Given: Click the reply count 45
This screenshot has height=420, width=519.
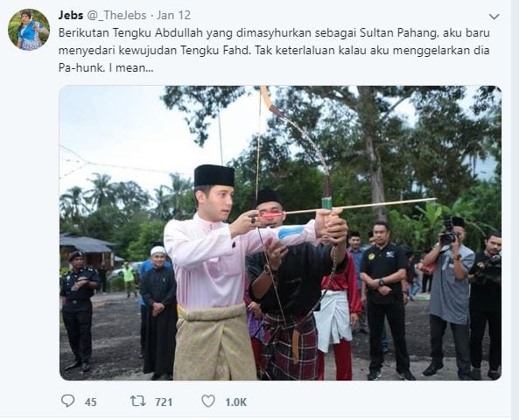Looking at the screenshot, I should (x=90, y=402).
